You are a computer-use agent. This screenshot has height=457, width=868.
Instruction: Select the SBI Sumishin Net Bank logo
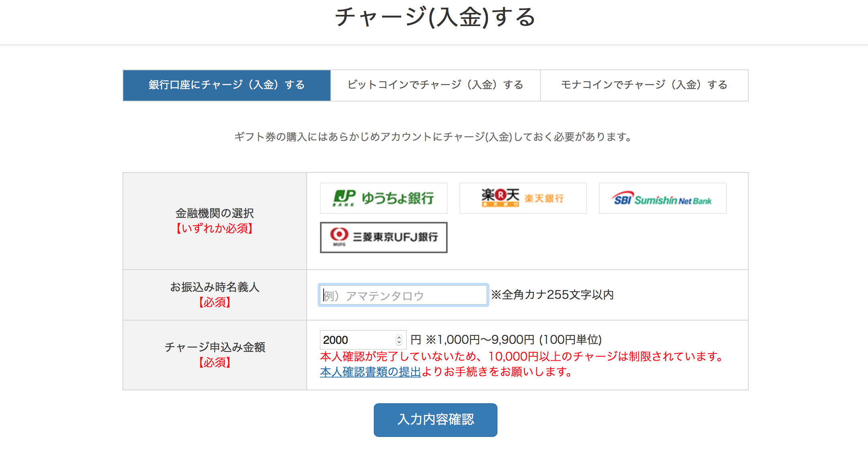(x=662, y=198)
